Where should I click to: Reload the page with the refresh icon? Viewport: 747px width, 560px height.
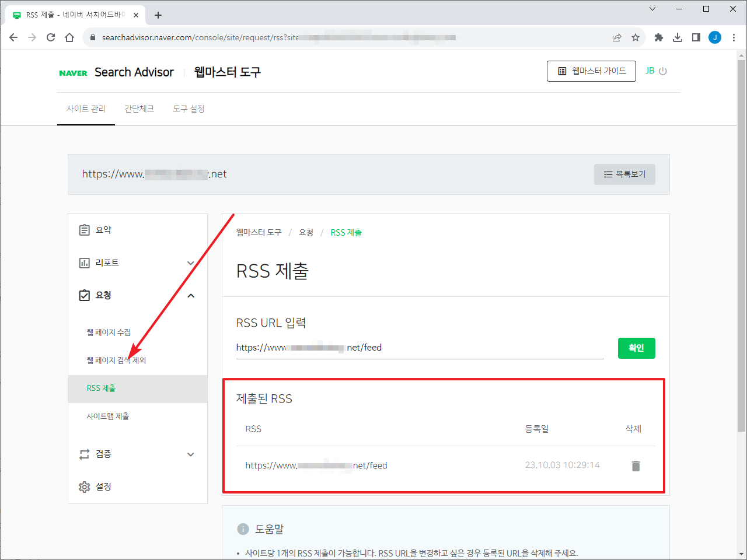pyautogui.click(x=51, y=37)
